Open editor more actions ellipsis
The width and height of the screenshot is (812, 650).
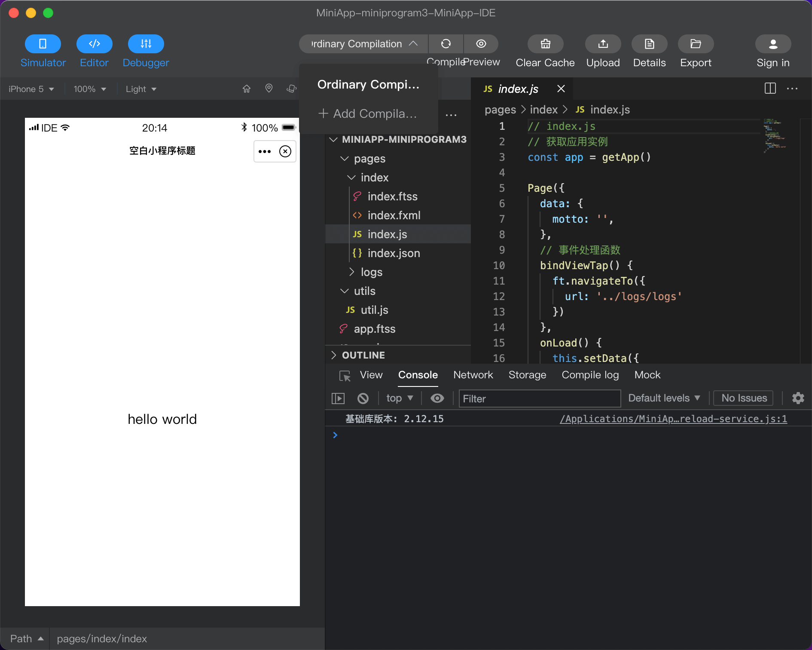click(x=792, y=89)
